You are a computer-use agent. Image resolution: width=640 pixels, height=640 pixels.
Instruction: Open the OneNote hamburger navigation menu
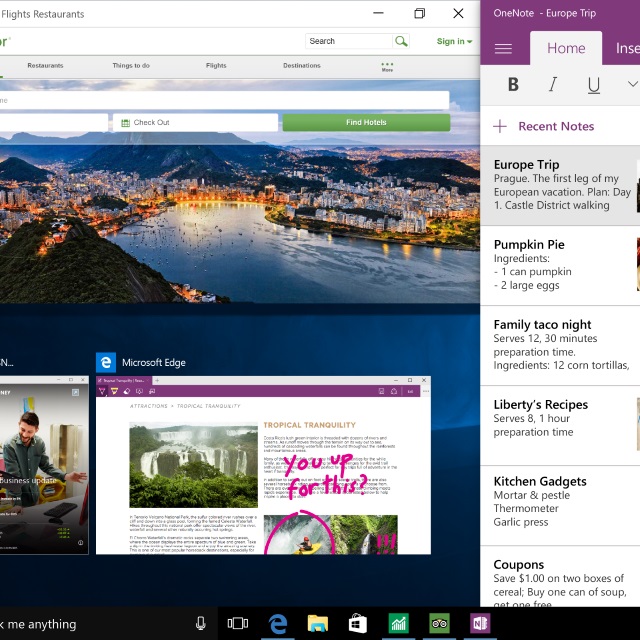503,49
